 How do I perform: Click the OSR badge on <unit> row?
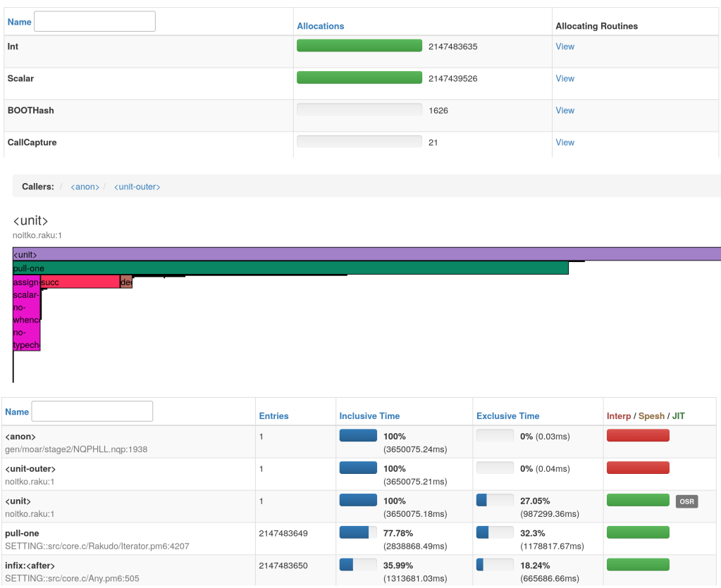pos(686,501)
